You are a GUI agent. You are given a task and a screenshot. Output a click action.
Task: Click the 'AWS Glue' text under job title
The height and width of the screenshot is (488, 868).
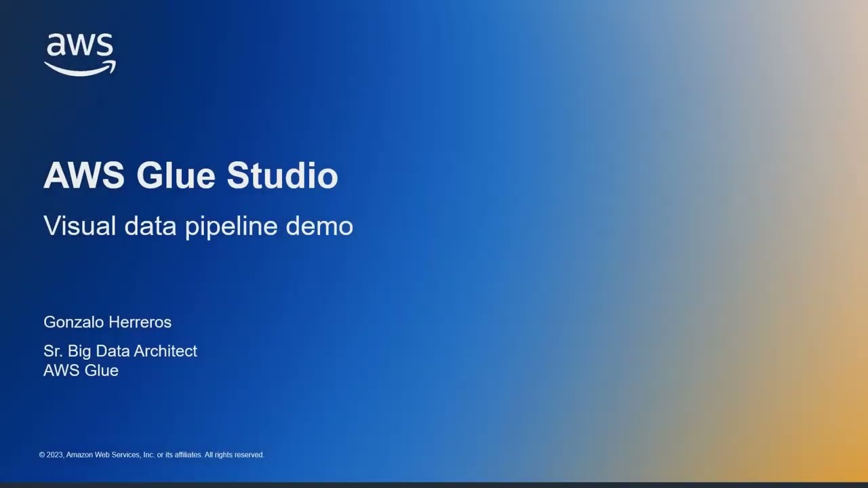tap(81, 370)
